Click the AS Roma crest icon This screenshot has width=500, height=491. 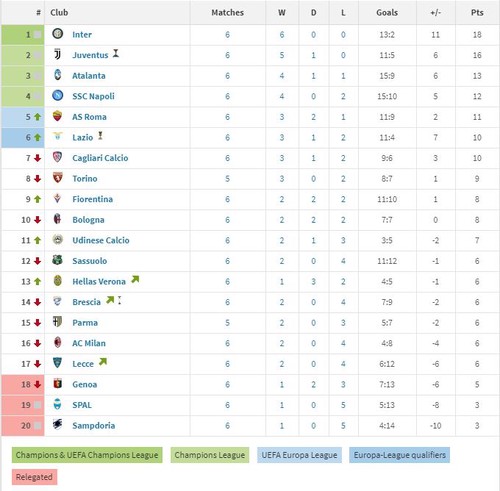click(57, 116)
